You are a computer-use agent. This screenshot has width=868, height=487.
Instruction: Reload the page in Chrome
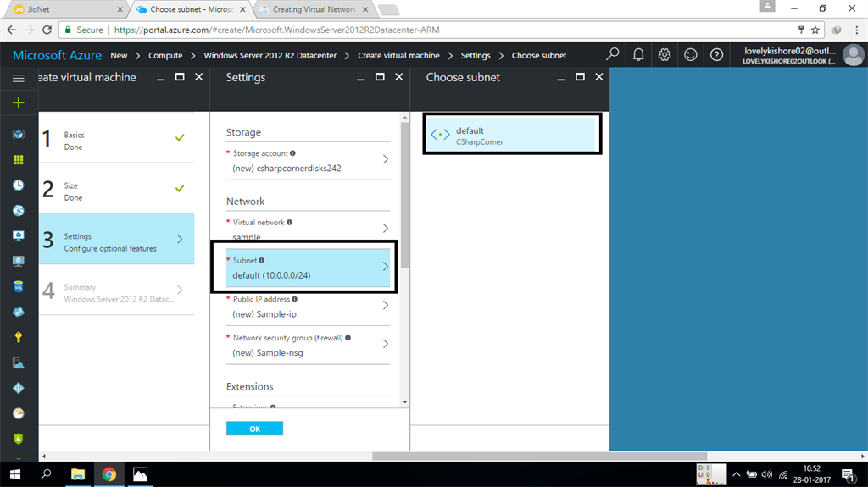pos(47,30)
